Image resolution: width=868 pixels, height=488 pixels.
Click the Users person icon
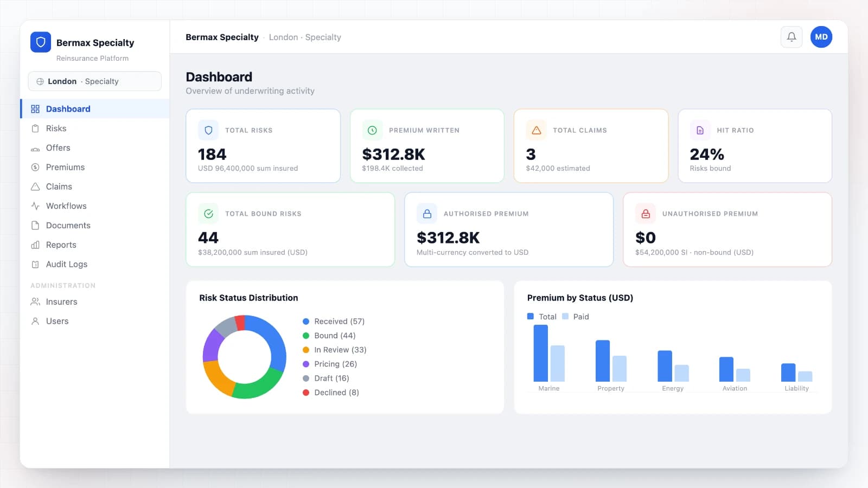(35, 321)
